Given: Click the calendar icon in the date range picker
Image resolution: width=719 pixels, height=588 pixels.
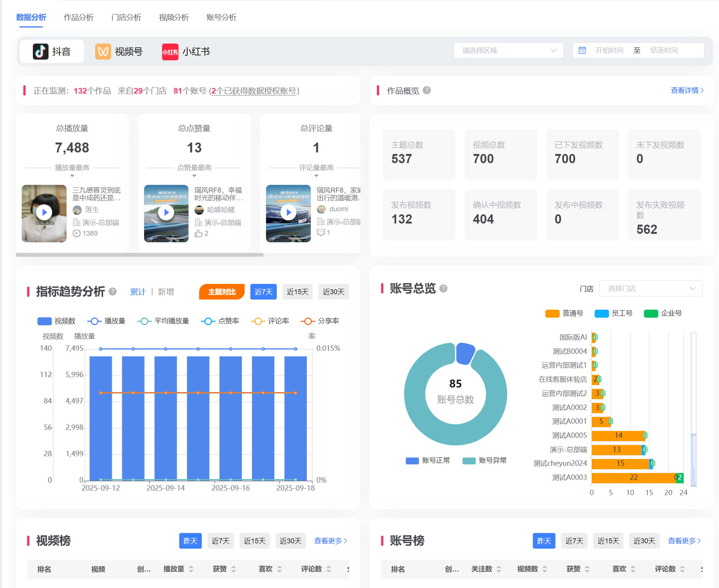Looking at the screenshot, I should tap(583, 50).
